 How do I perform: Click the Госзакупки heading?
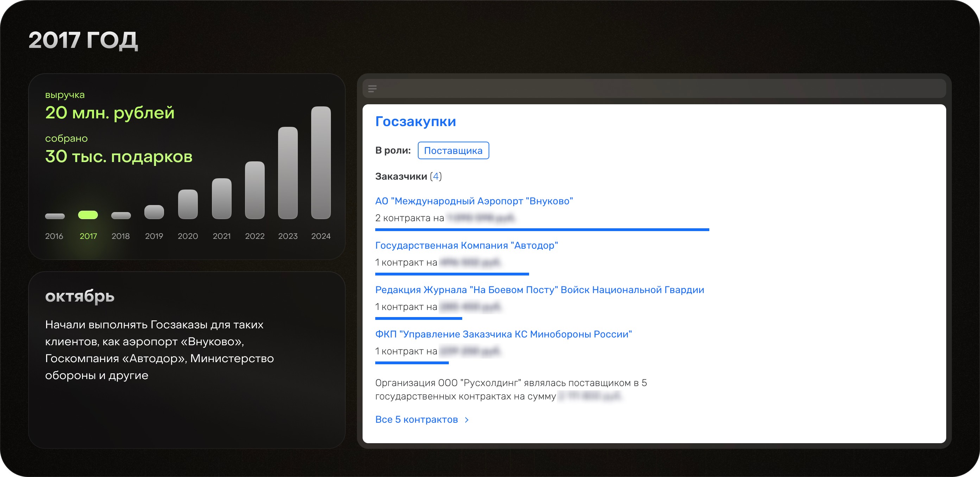point(415,122)
